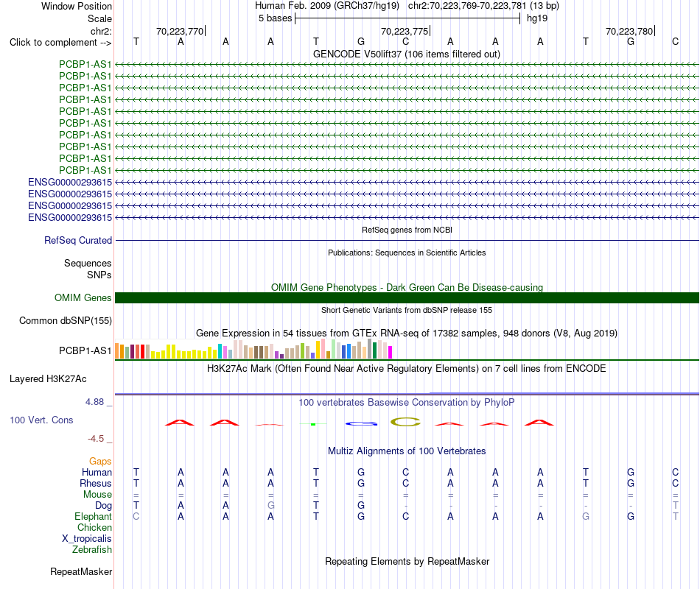Click the -4.5 conservation scale minimum
The image size is (700, 589).
point(96,439)
